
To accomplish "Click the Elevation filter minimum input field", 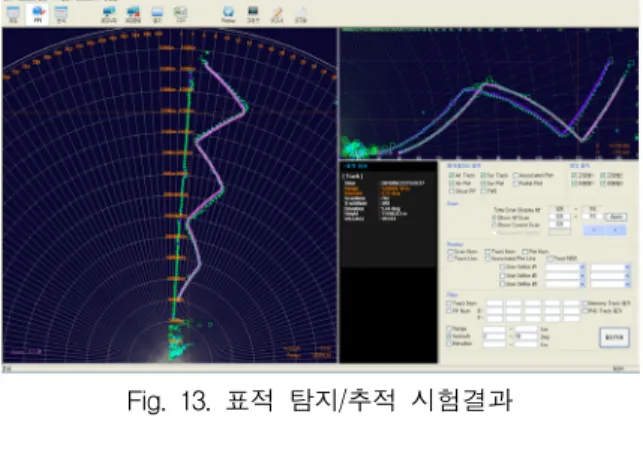I will 495,344.
